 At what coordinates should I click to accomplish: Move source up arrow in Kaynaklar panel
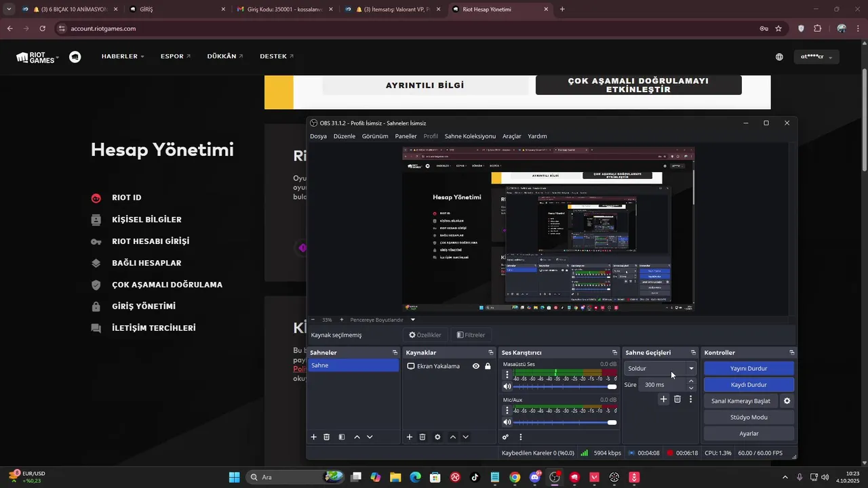[453, 437]
